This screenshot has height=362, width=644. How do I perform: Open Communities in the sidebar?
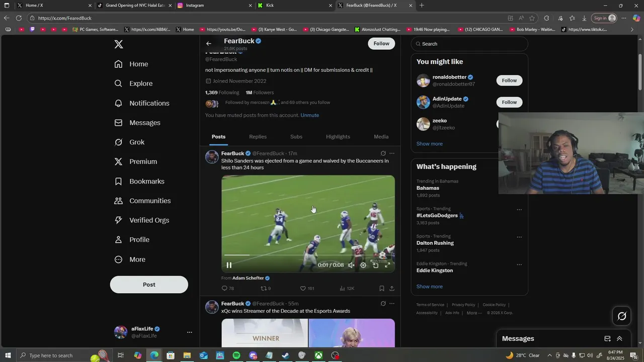pyautogui.click(x=142, y=201)
